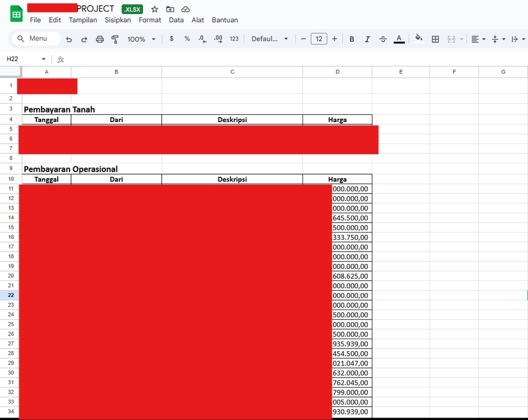Open the fill color picker
The width and height of the screenshot is (528, 420).
pyautogui.click(x=419, y=38)
